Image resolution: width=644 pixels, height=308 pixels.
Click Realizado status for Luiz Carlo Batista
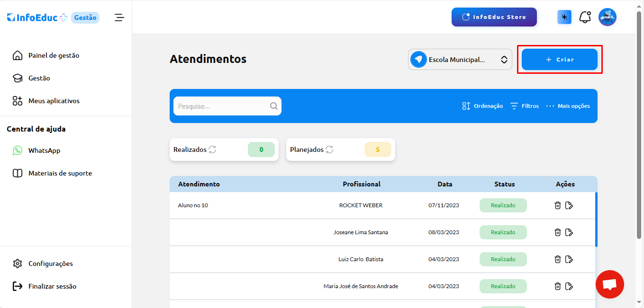pos(503,259)
